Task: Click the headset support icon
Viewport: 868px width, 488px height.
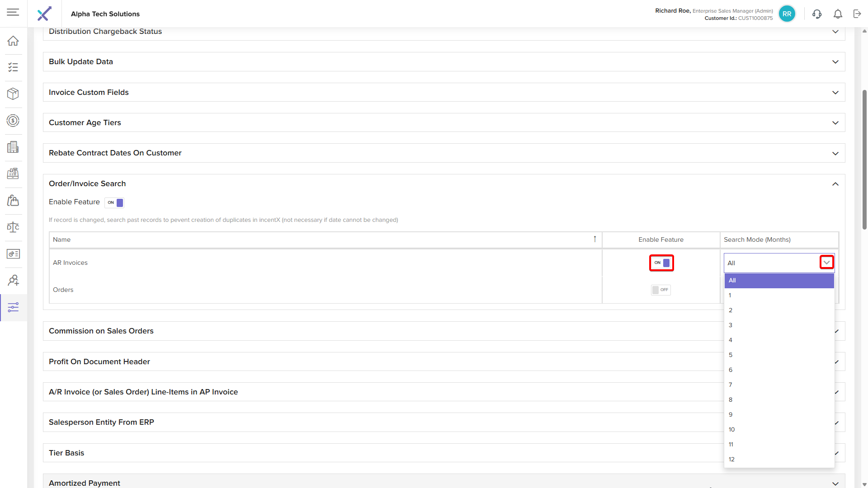Action: 817,14
